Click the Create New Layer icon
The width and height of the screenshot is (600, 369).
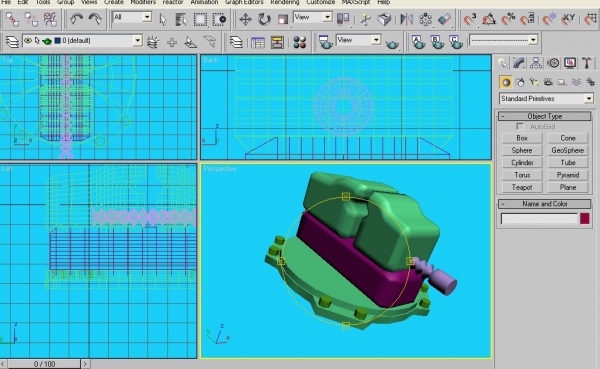(x=153, y=42)
